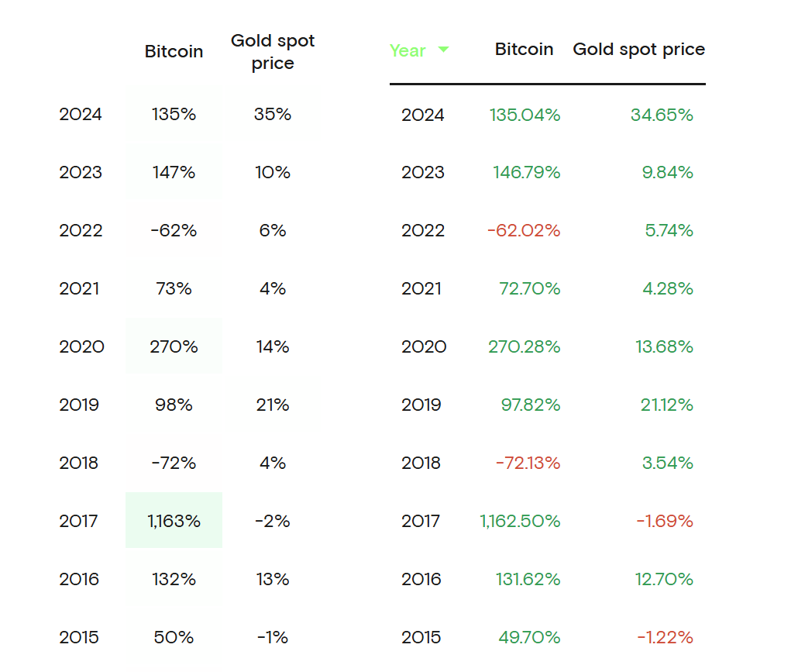Click the two-line Gold spot price header
The image size is (798, 672).
[273, 52]
